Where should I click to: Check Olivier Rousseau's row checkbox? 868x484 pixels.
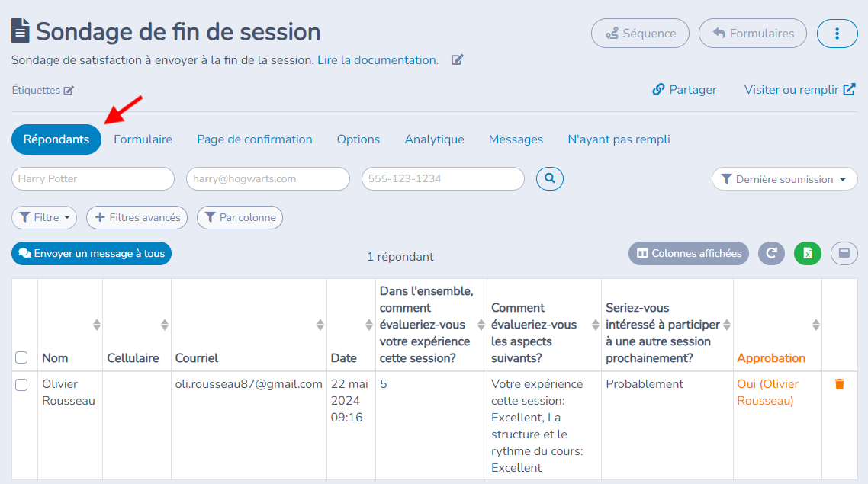click(21, 384)
